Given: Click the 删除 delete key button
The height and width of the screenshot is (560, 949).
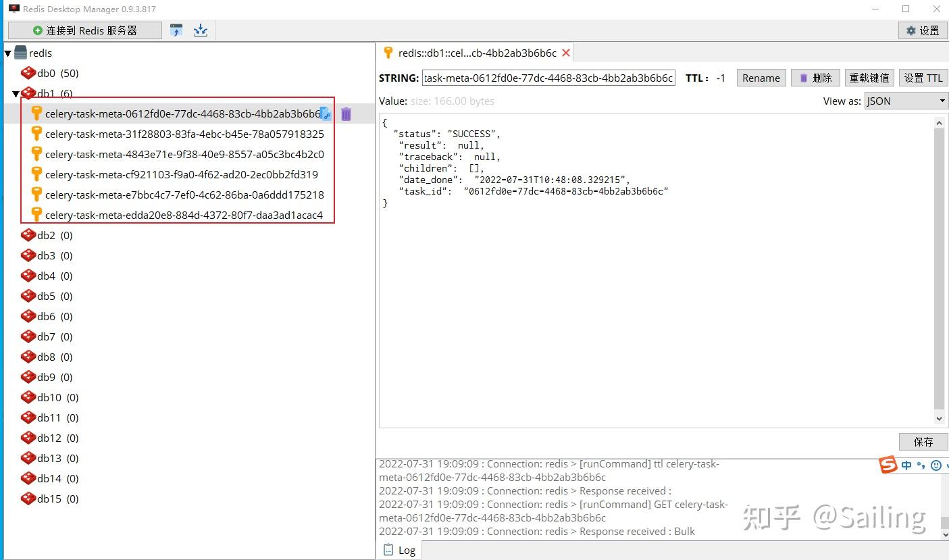Looking at the screenshot, I should point(816,78).
